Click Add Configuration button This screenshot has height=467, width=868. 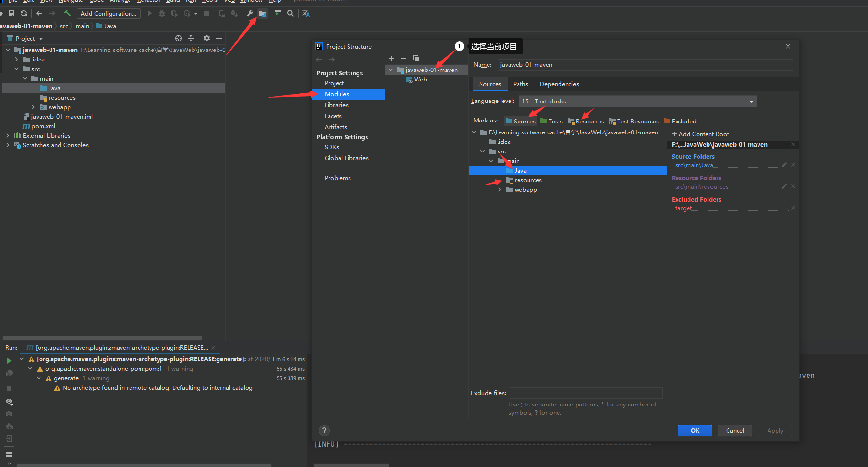109,13
